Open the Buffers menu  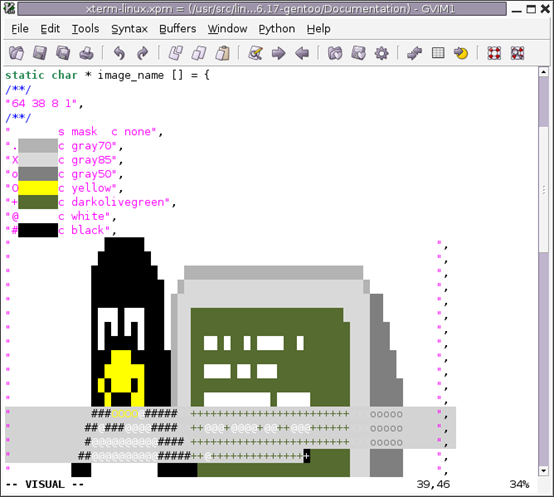[x=177, y=29]
